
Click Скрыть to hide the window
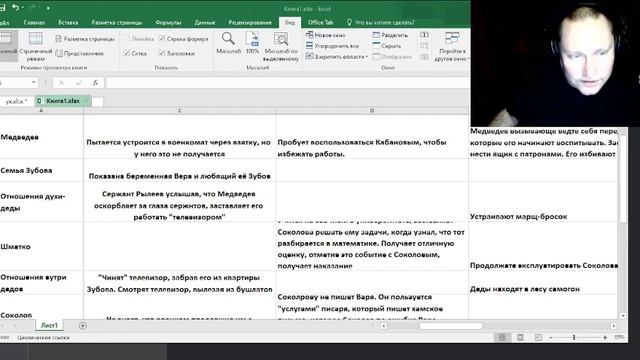point(387,46)
